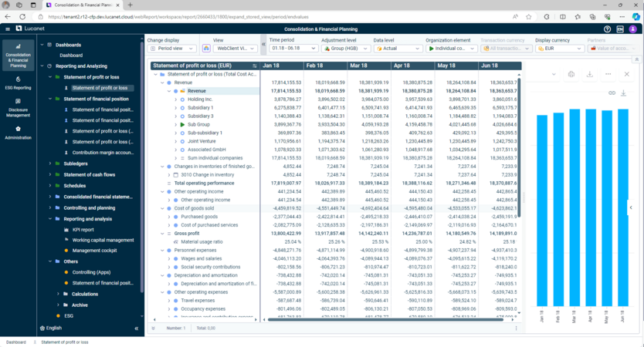Open Time period 01.18 - 06.18 dropdown
Screen dimensions: 644x347
(293, 49)
